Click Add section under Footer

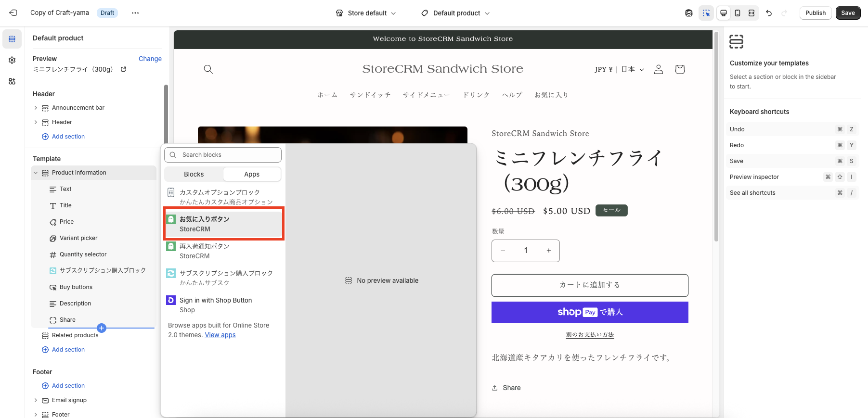(x=63, y=386)
